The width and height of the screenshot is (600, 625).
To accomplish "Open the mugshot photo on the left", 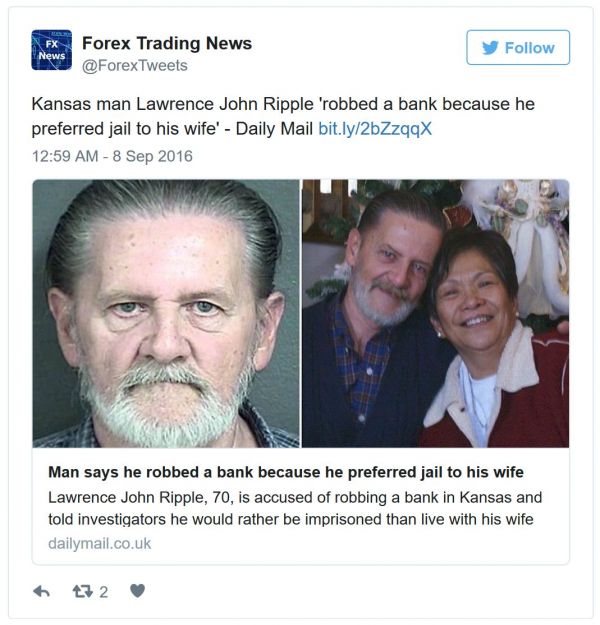I will pyautogui.click(x=166, y=314).
